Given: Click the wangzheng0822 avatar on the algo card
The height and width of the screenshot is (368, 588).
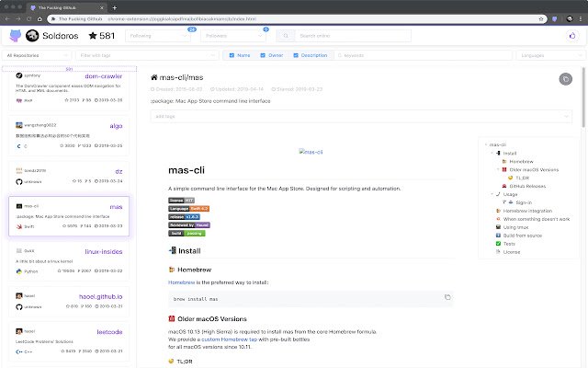Looking at the screenshot, I should click(19, 125).
